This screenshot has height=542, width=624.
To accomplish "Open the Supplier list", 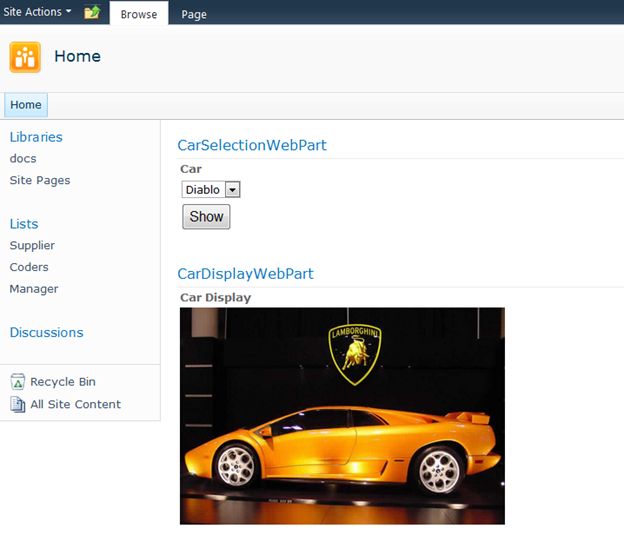I will 32,246.
